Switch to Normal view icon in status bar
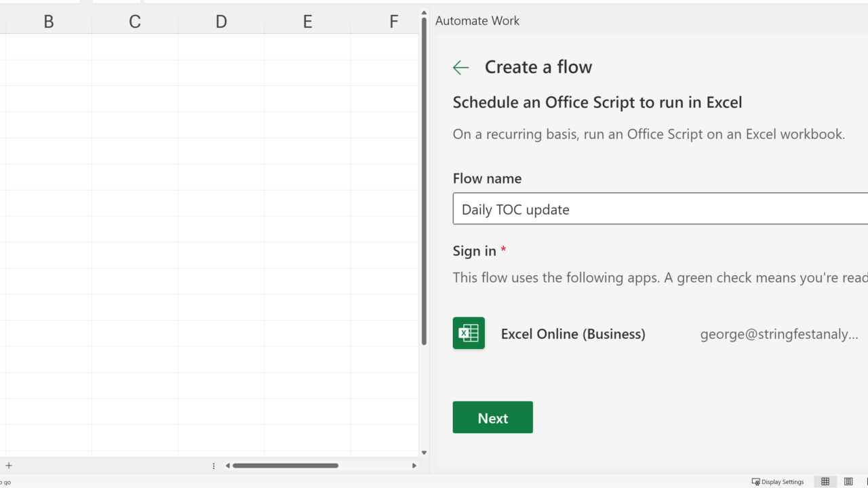The width and height of the screenshot is (868, 488). 825,482
